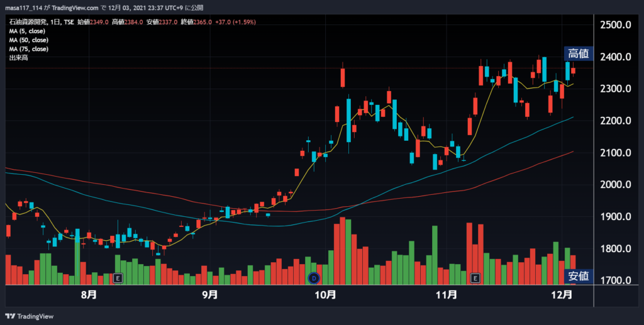Screen dimensions: 644x325
Task: Click the publication header with masa117_114
Action: pos(104,8)
